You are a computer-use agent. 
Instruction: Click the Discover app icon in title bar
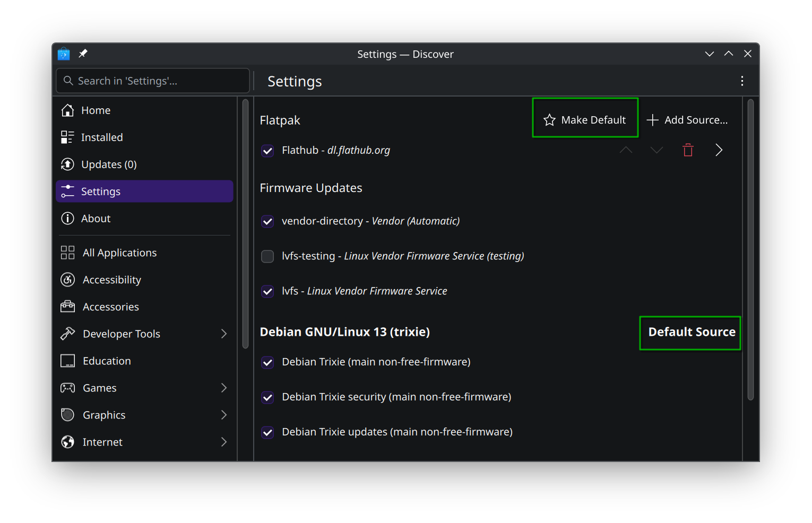coord(64,54)
